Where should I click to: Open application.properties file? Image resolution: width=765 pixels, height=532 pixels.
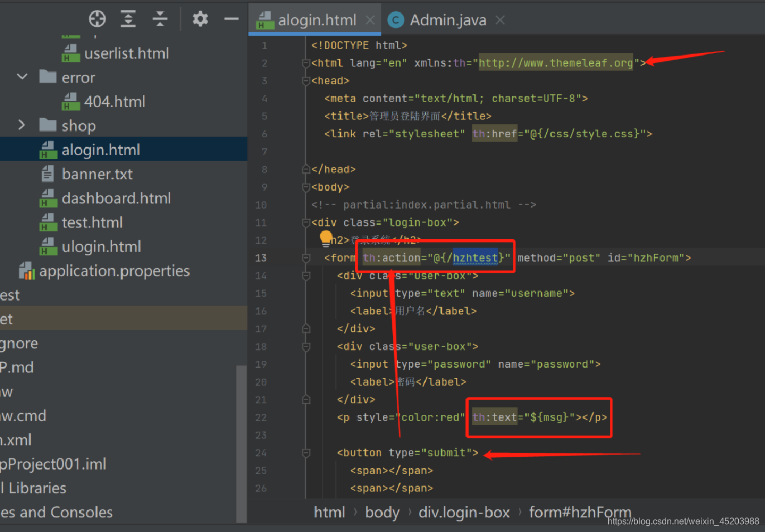[114, 271]
